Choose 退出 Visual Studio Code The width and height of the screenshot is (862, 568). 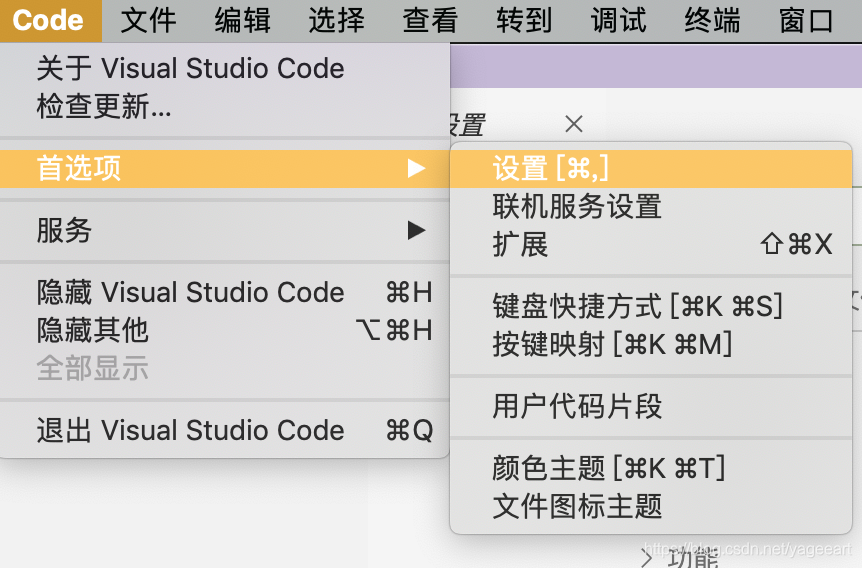224,430
